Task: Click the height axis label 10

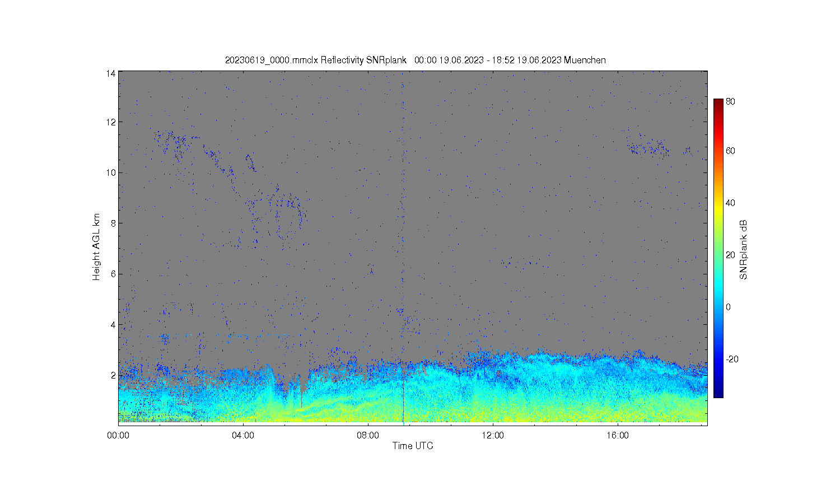Action: click(x=111, y=172)
